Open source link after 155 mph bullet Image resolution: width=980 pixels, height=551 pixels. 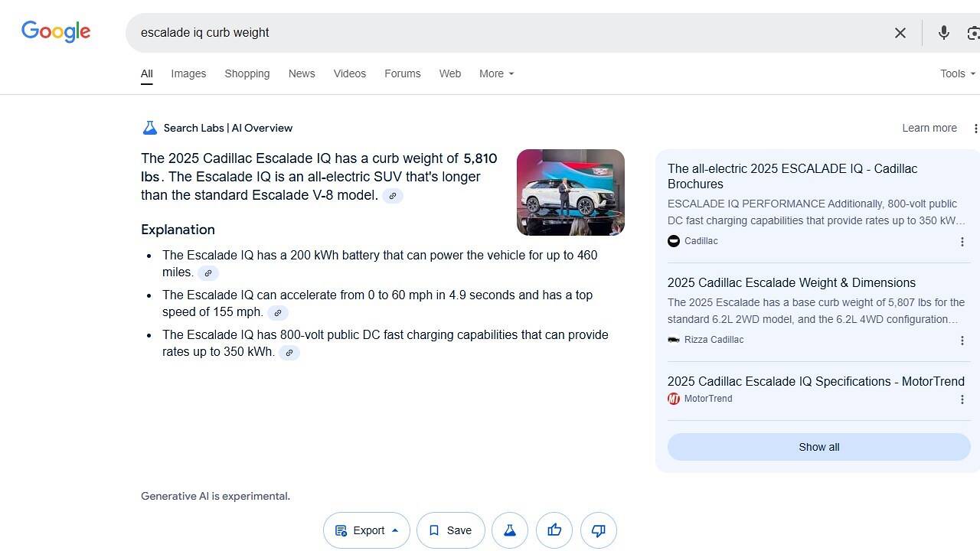click(278, 313)
